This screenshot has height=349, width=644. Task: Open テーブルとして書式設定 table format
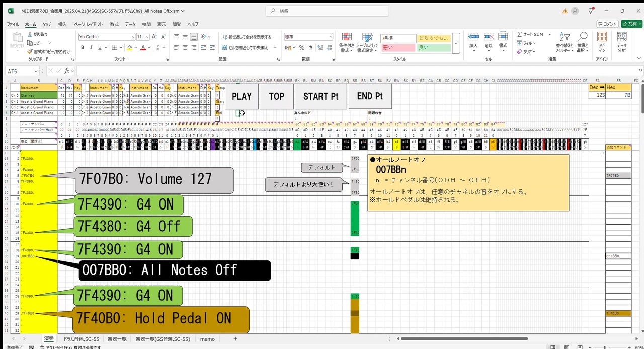tap(367, 42)
